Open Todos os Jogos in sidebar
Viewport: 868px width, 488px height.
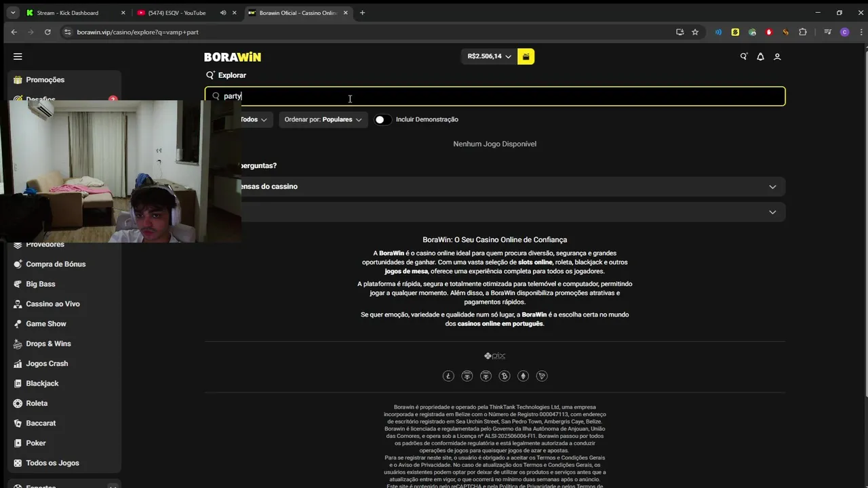click(52, 463)
